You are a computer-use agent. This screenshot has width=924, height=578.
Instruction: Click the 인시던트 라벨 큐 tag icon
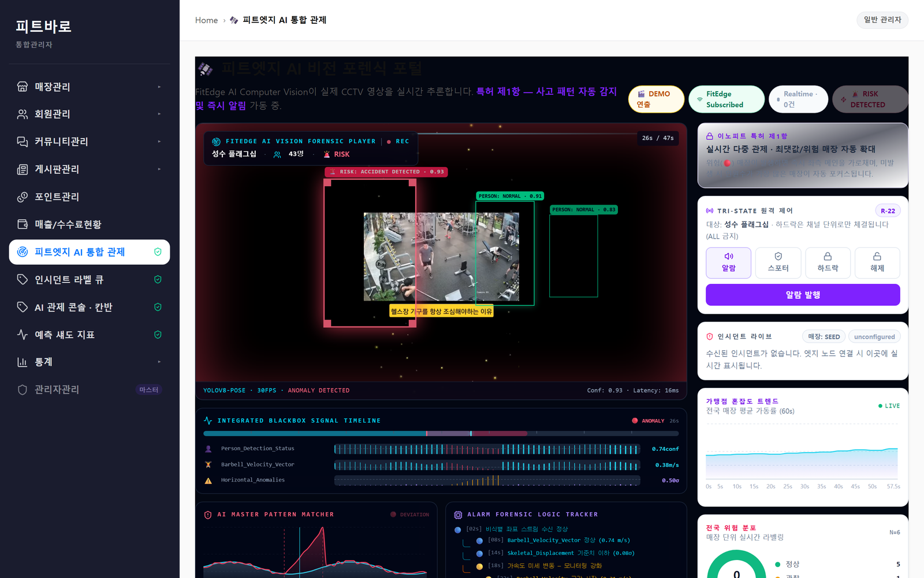point(23,279)
